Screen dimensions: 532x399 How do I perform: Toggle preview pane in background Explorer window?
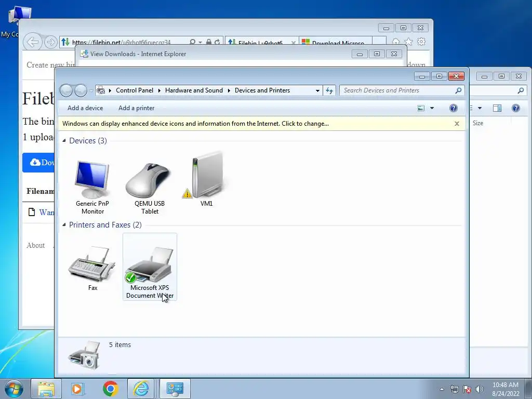497,108
